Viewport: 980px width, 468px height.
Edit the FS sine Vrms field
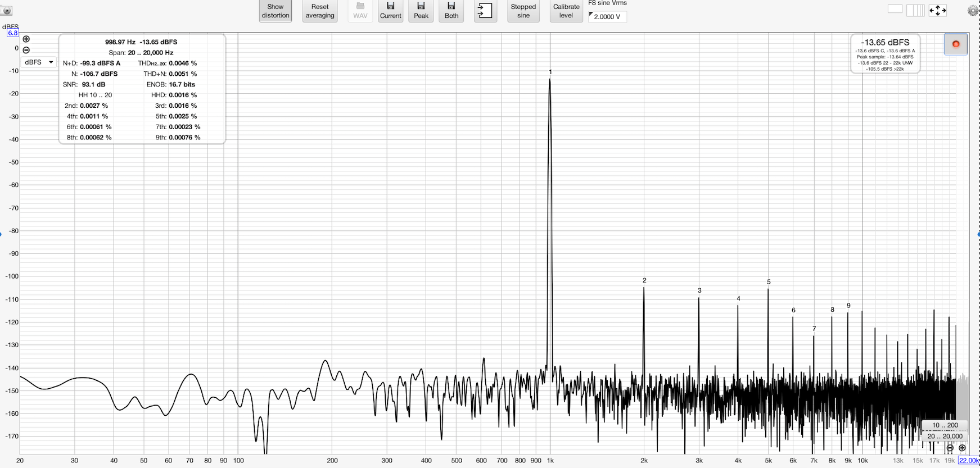[x=607, y=17]
